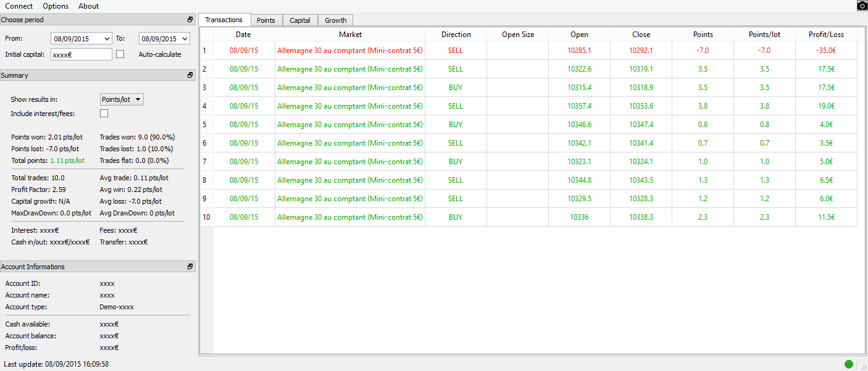Click the -35.0€ Profit/Loss cell
This screenshot has width=868, height=371.
tap(826, 51)
